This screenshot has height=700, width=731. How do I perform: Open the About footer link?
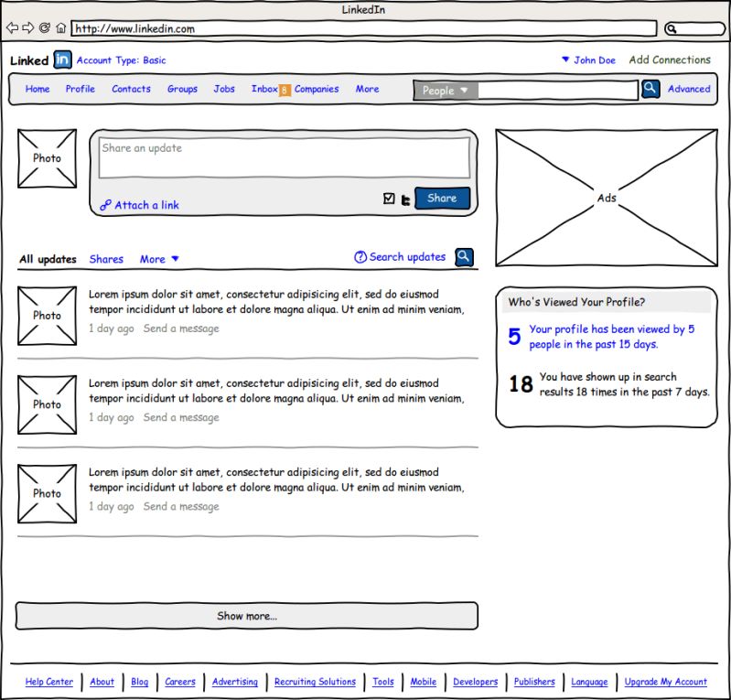pos(102,682)
